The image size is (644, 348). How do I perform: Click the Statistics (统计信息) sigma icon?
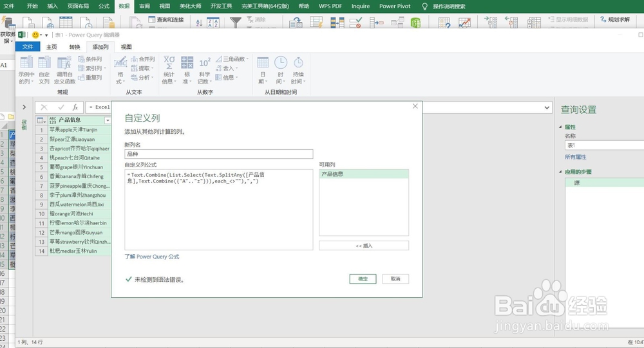tap(169, 62)
